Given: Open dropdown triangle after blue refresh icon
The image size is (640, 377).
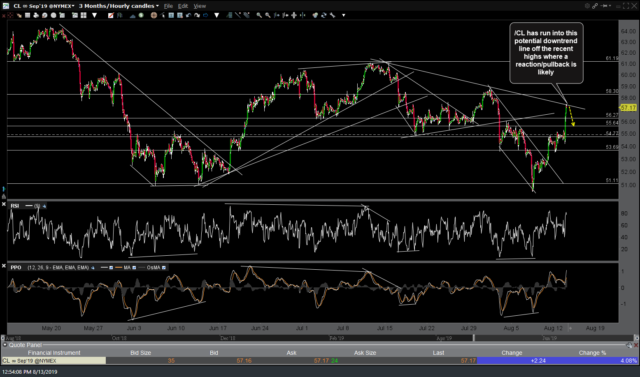Looking at the screenshot, I should [217, 16].
